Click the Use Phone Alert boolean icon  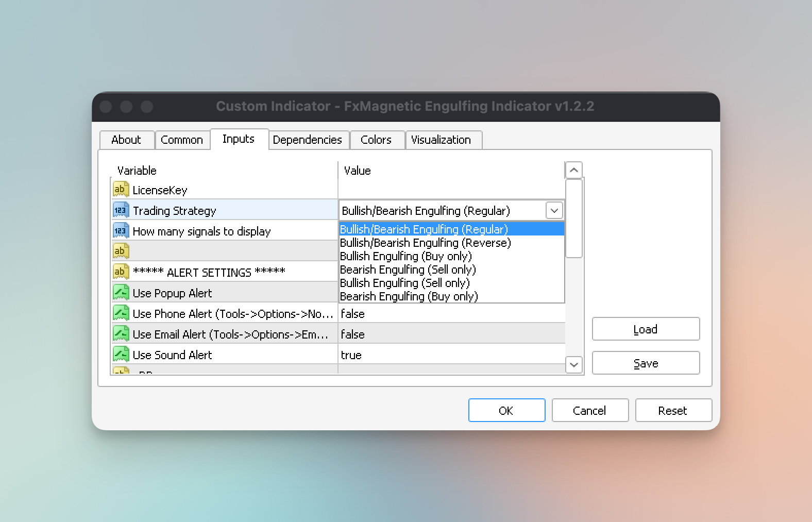tap(121, 313)
